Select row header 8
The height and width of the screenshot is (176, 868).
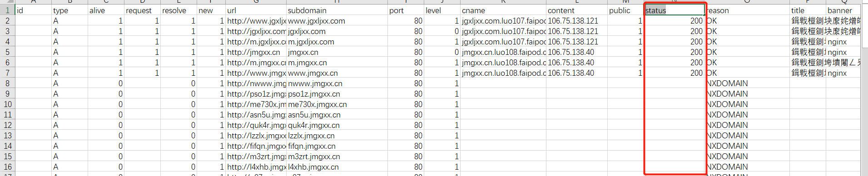(x=7, y=83)
